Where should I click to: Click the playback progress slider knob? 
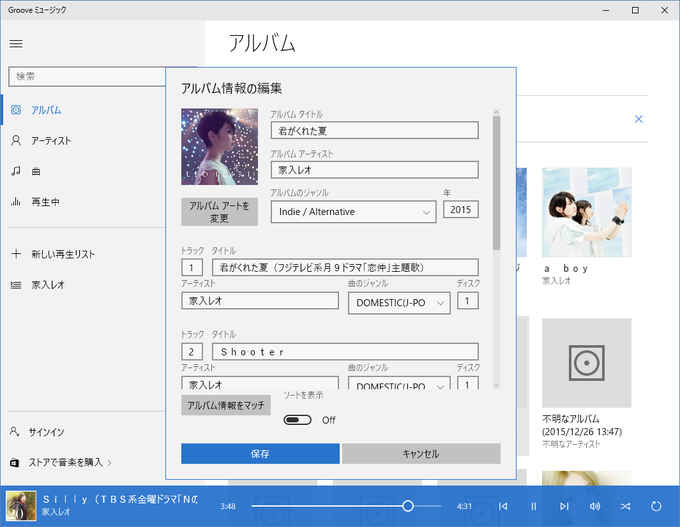tap(408, 506)
